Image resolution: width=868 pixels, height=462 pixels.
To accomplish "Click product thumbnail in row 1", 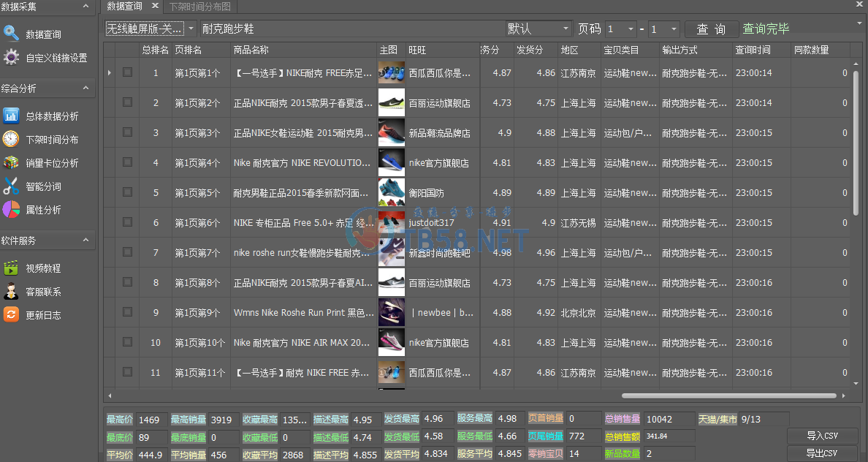I will pyautogui.click(x=392, y=72).
